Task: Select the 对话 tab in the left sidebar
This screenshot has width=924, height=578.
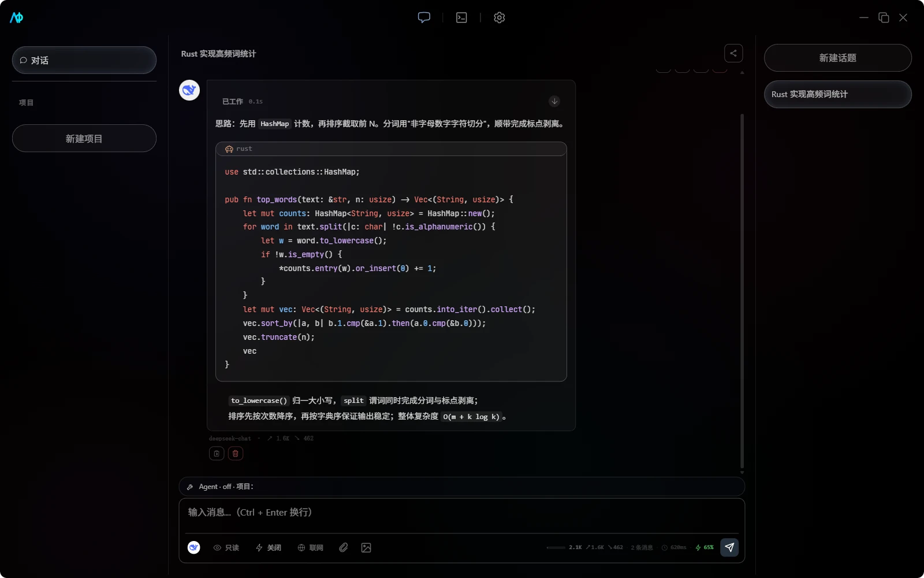Action: 84,60
